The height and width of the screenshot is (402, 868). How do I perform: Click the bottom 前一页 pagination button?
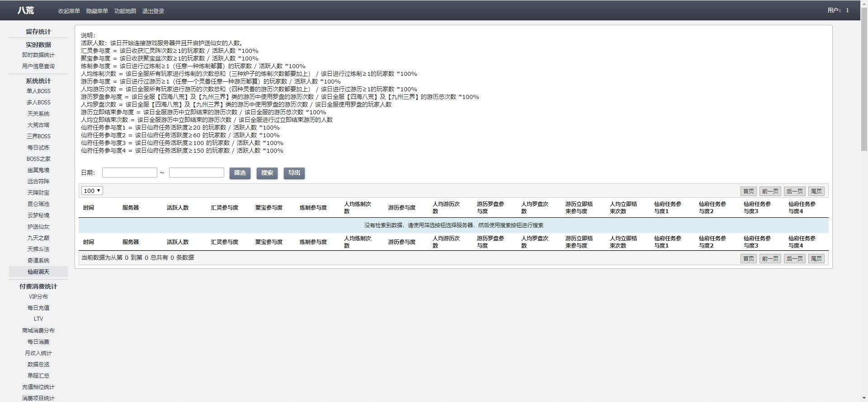point(770,258)
